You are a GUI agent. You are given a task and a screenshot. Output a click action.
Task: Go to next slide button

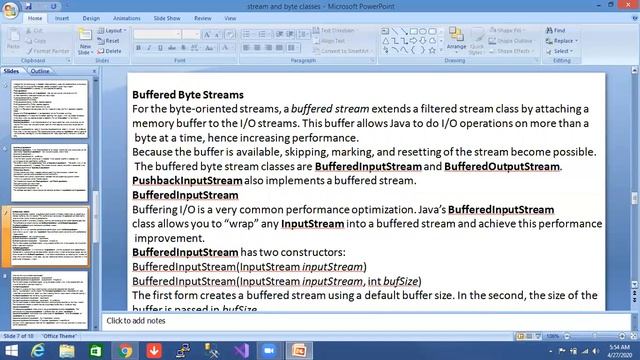[635, 301]
